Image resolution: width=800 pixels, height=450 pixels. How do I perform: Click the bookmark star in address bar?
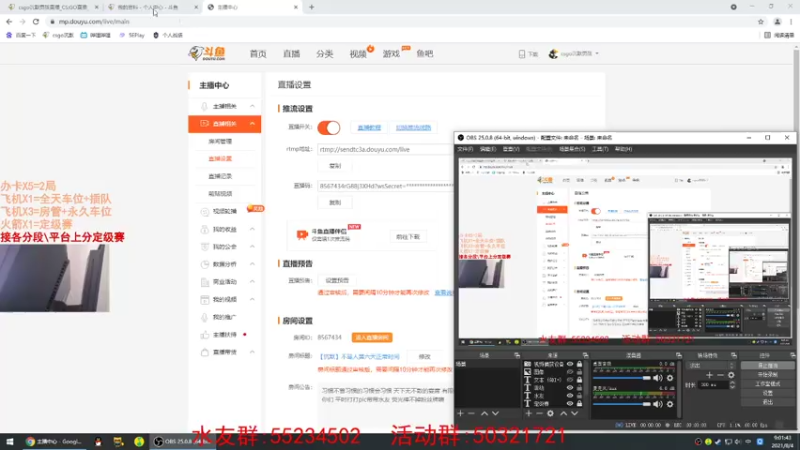(x=761, y=21)
